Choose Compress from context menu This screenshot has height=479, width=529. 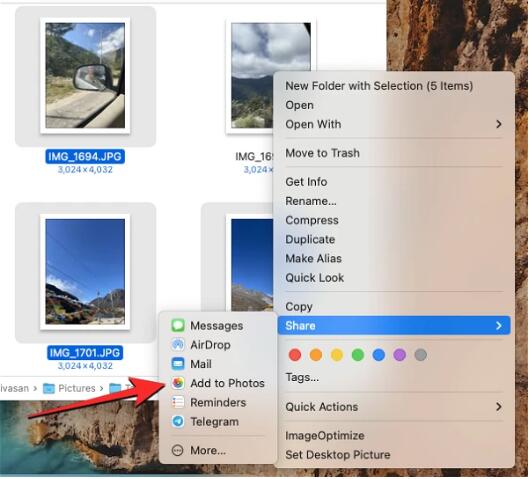[312, 220]
